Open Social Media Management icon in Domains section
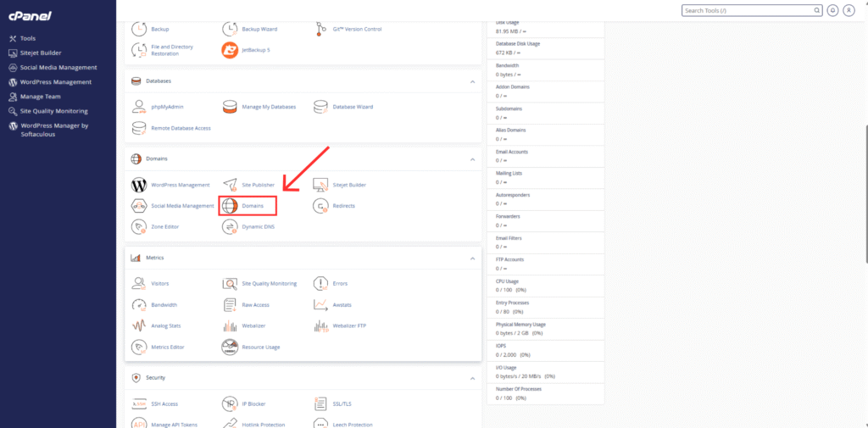868x428 pixels. click(138, 205)
